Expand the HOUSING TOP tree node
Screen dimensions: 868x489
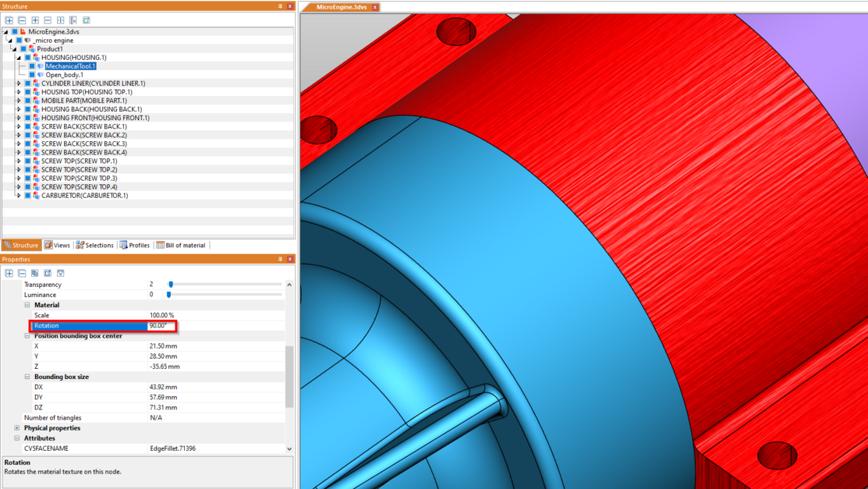tap(18, 92)
